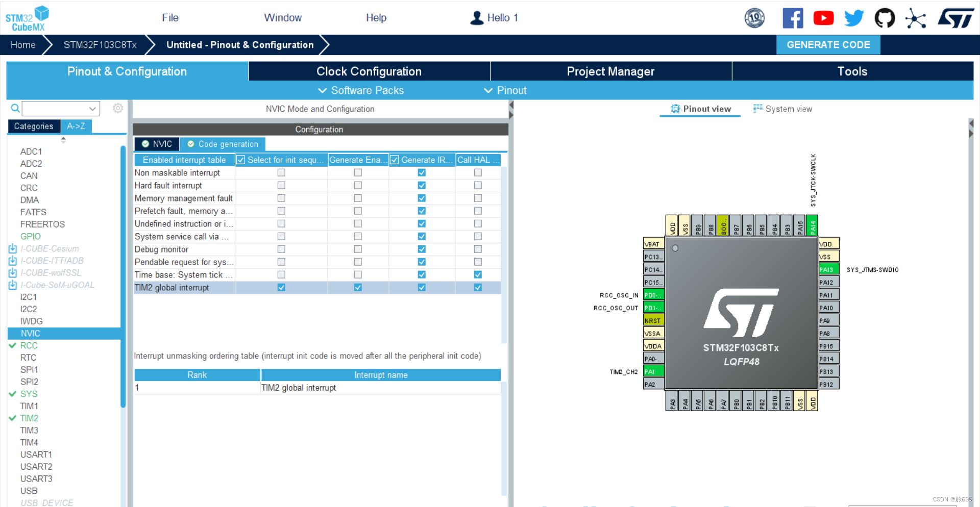This screenshot has width=980, height=507.
Task: Go to STM32F103C8Tx breadcrumb
Action: coord(100,45)
